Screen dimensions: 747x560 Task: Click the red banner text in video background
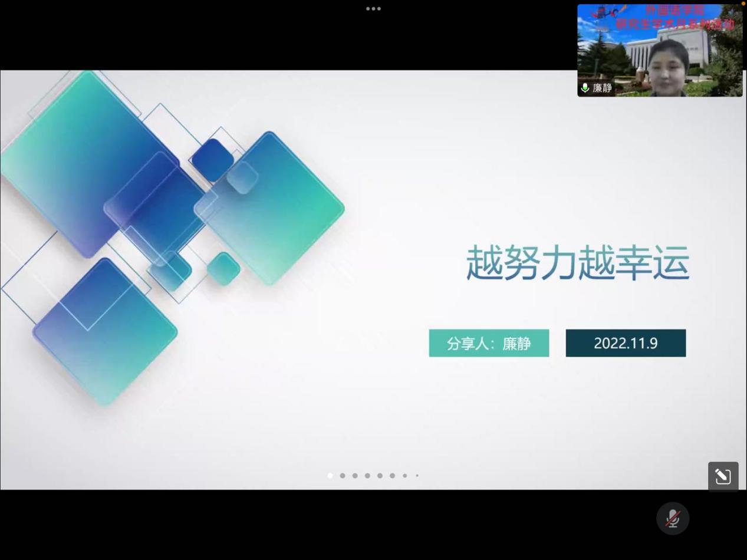click(x=674, y=18)
